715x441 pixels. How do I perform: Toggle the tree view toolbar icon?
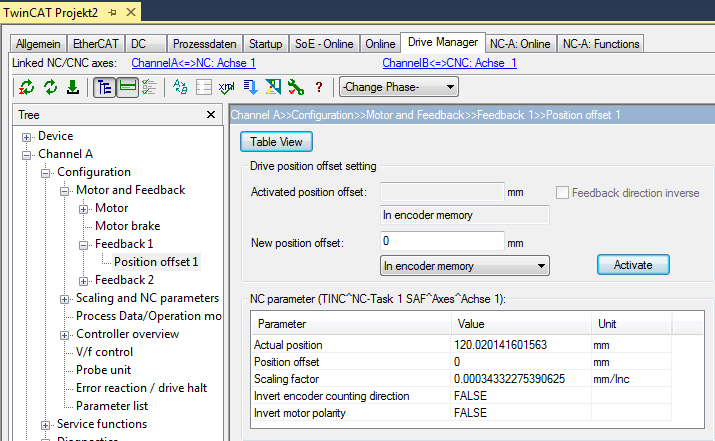tap(104, 87)
